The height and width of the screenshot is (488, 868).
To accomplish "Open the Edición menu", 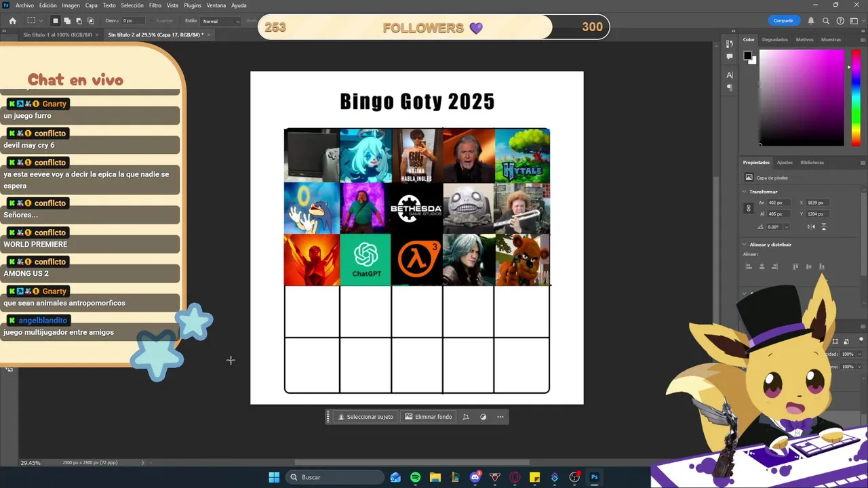I will coord(48,5).
